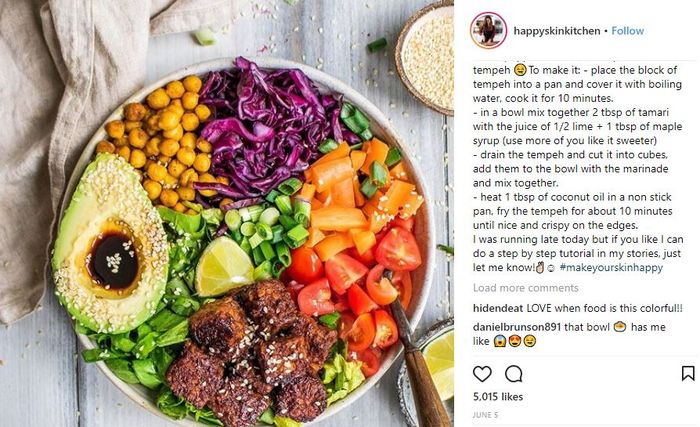700x427 pixels.
Task: Click the lime wedge in the bowl
Action: pyautogui.click(x=224, y=267)
